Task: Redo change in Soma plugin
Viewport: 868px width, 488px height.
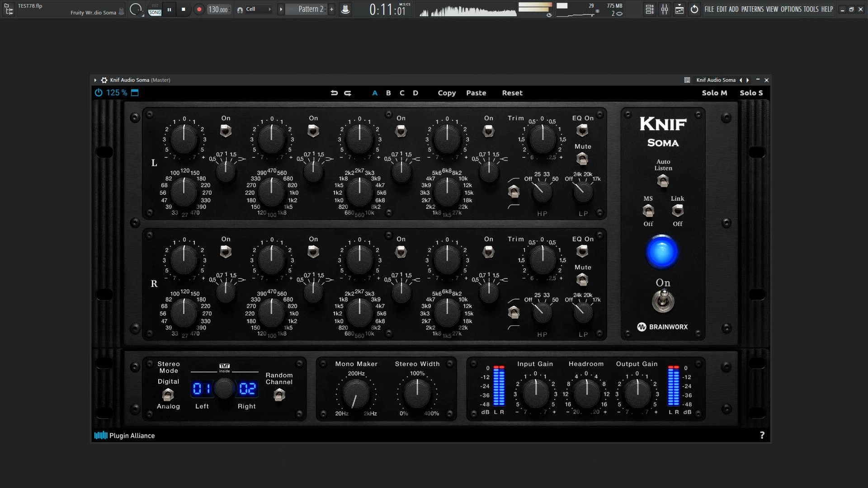Action: click(x=348, y=93)
